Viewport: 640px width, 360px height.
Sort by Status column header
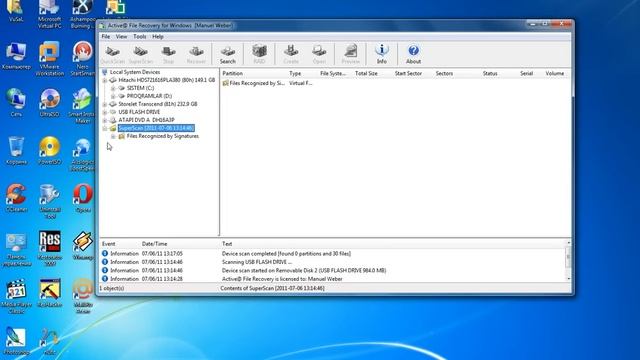(490, 73)
